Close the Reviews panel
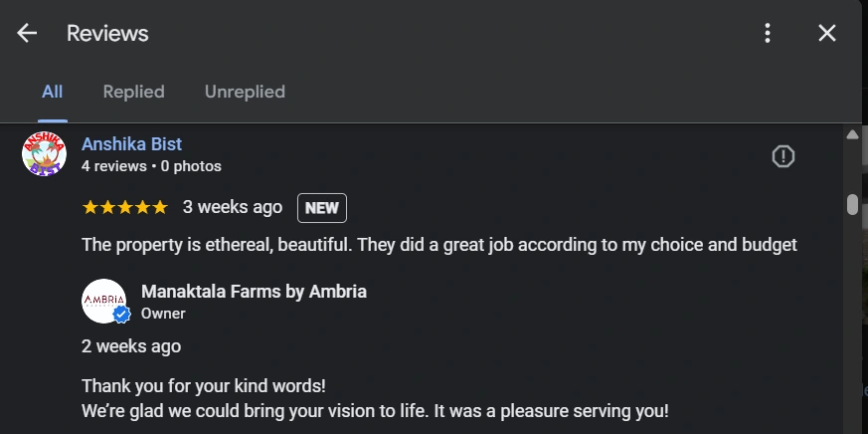868x434 pixels. [x=826, y=33]
